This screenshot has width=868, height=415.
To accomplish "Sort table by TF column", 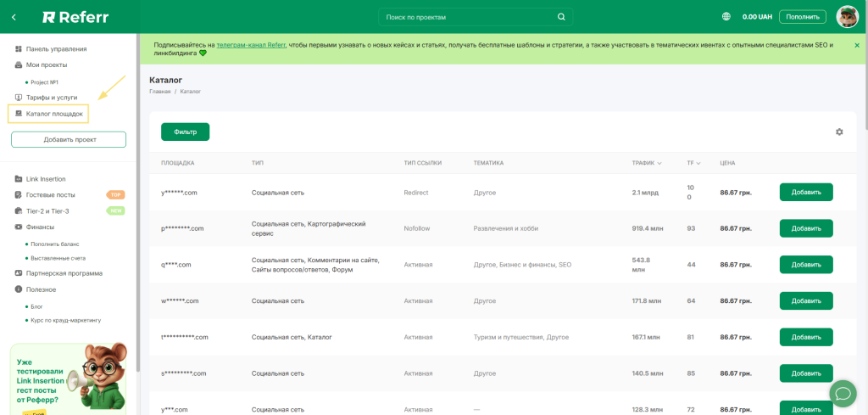I will (x=693, y=163).
